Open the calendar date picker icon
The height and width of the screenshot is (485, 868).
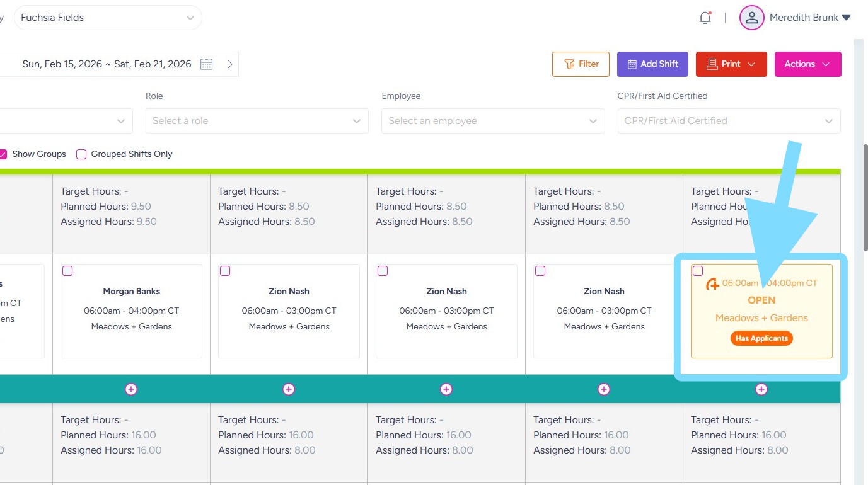207,64
